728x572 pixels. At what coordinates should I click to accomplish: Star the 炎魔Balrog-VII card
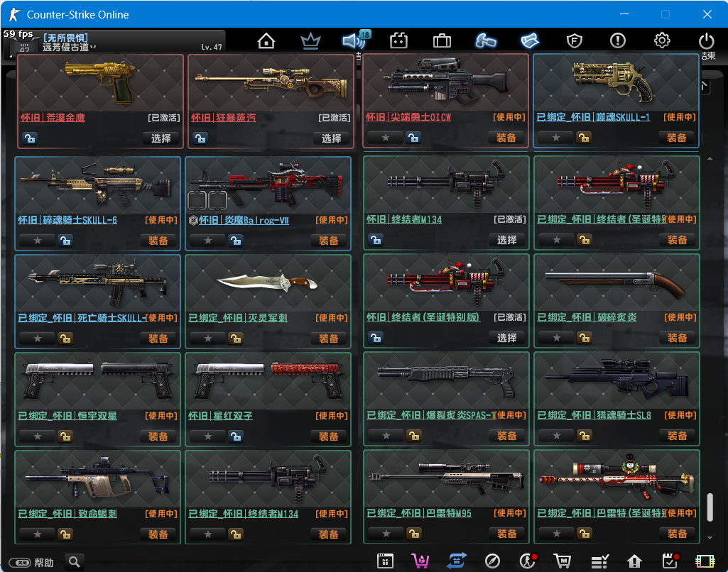pos(208,241)
